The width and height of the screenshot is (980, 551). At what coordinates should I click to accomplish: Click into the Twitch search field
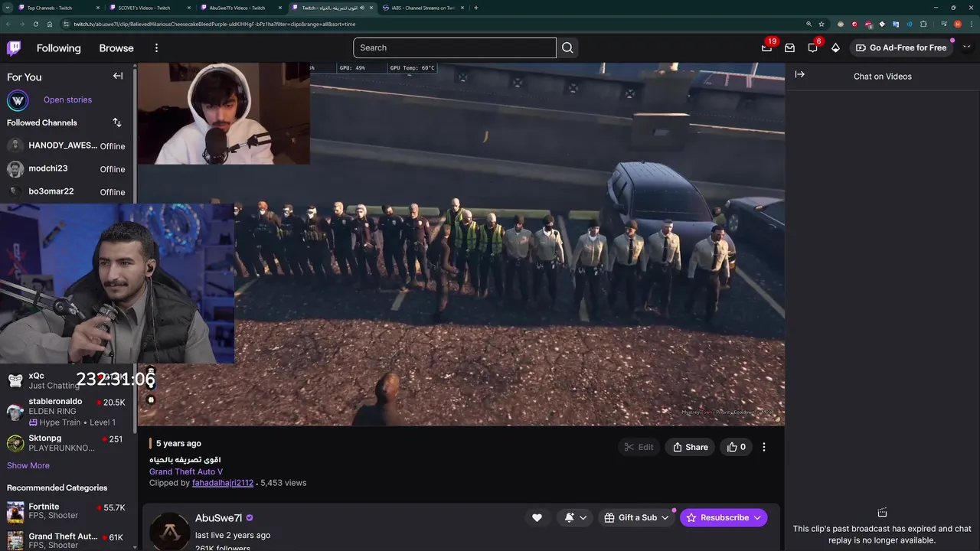pyautogui.click(x=455, y=47)
